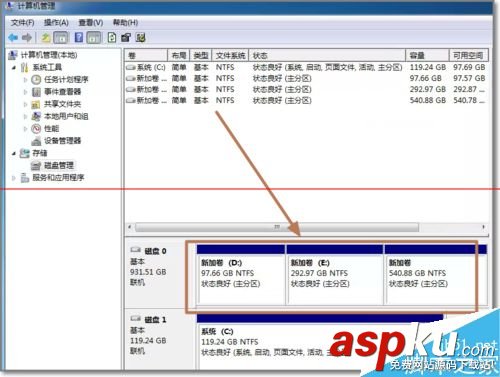This screenshot has height=377, width=500.
Task: Click the Disk 0 (磁盘 0) drive icon
Action: [x=136, y=250]
